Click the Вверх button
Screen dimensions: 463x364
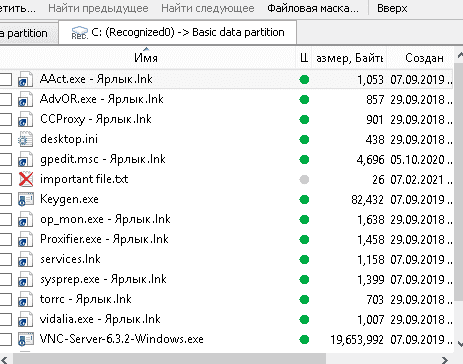392,8
